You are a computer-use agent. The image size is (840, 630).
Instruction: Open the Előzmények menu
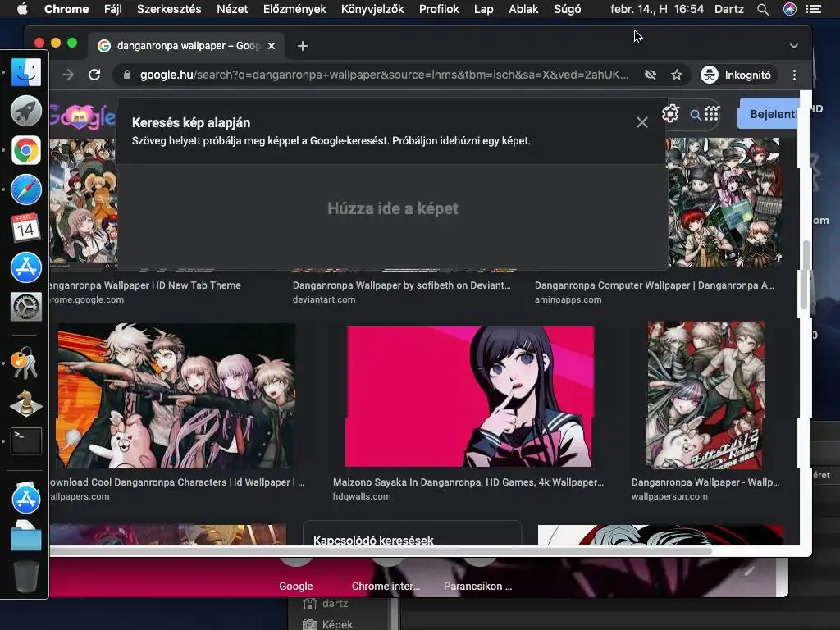294,9
